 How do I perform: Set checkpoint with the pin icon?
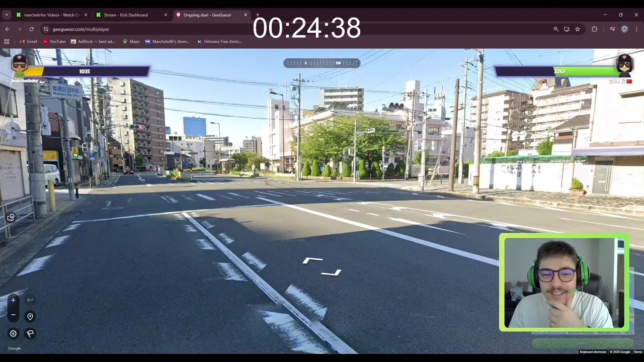point(30,317)
